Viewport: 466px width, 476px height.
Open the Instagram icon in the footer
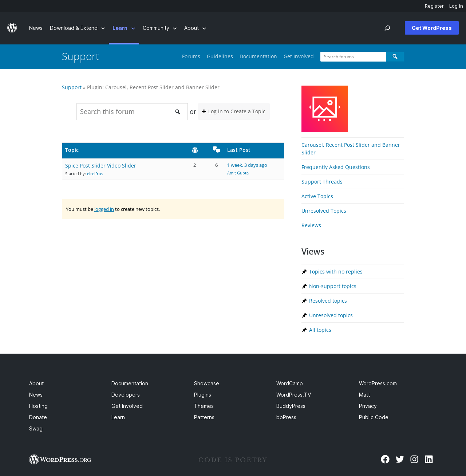(x=414, y=459)
